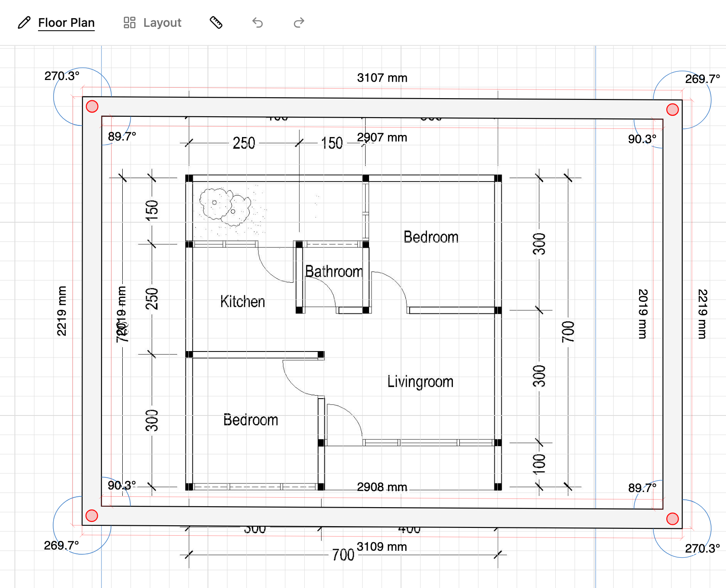
Task: Click the 270.3° bottom-right angle label
Action: tap(702, 548)
